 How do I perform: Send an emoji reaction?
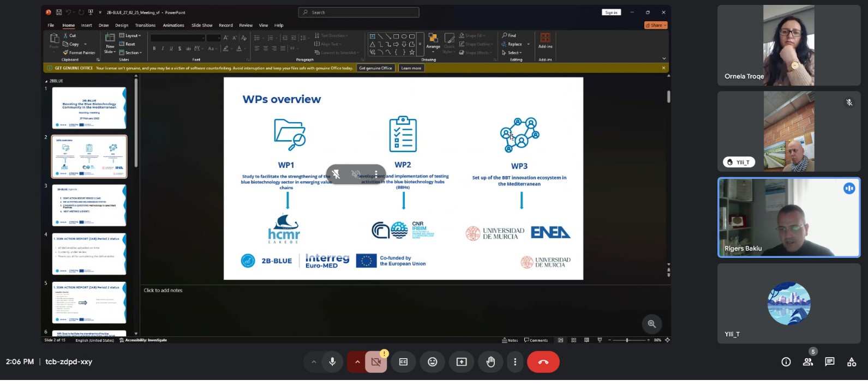coord(432,362)
